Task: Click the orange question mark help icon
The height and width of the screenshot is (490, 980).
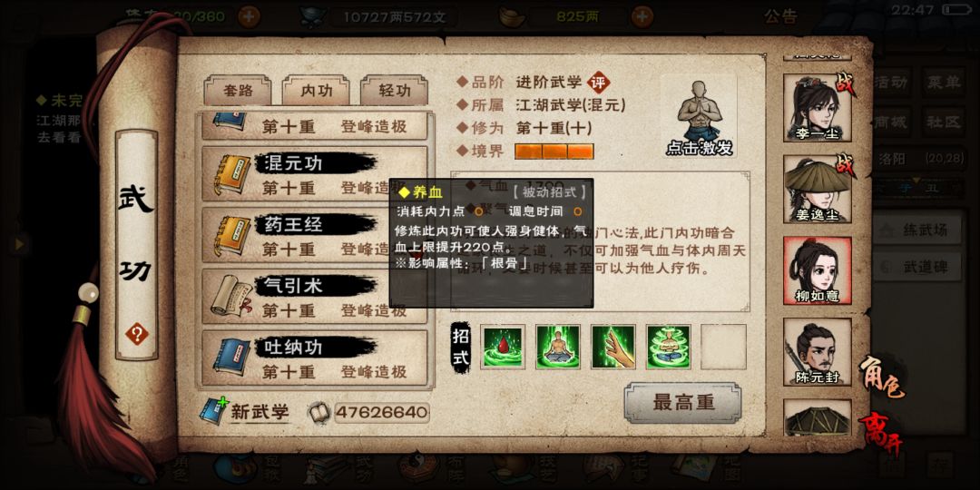Action: click(x=136, y=334)
